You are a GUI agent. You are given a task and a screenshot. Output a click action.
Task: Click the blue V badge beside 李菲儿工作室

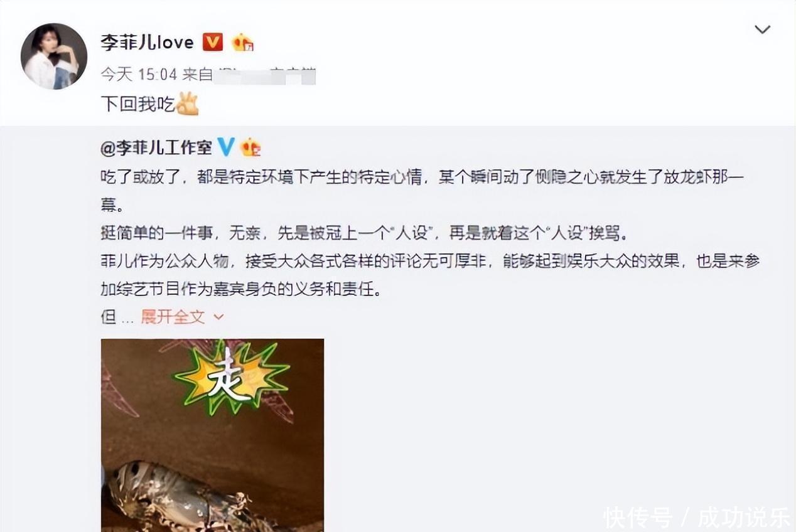click(226, 147)
